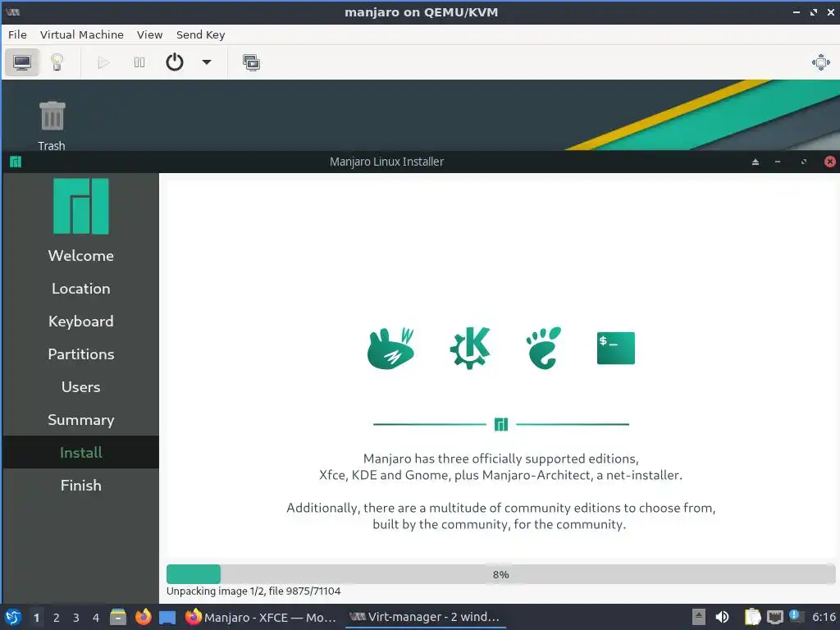Switch to workspace 4
The height and width of the screenshot is (630, 840).
[x=96, y=618]
